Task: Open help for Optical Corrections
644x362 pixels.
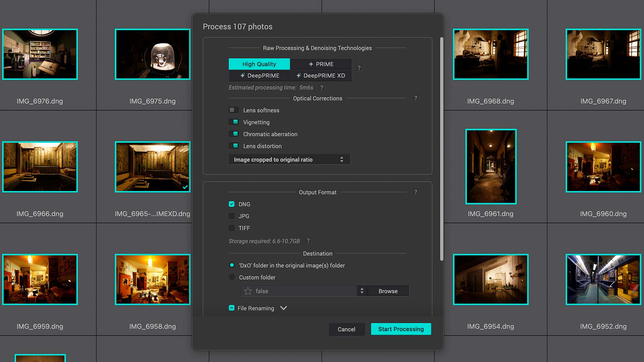Action: 416,98
